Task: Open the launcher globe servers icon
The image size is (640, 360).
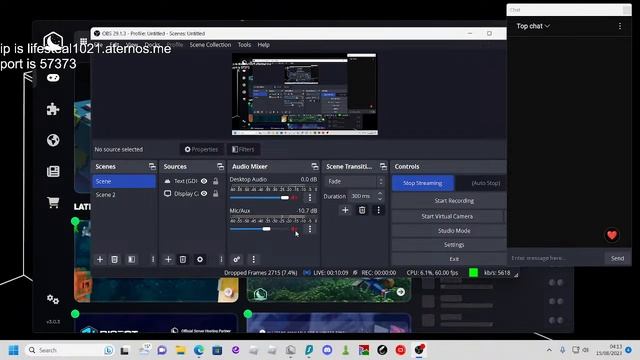Action: [53, 140]
